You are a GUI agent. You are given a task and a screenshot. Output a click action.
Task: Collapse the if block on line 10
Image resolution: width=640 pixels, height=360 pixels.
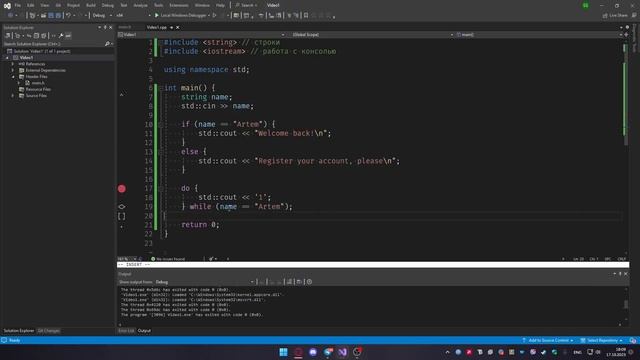point(161,124)
